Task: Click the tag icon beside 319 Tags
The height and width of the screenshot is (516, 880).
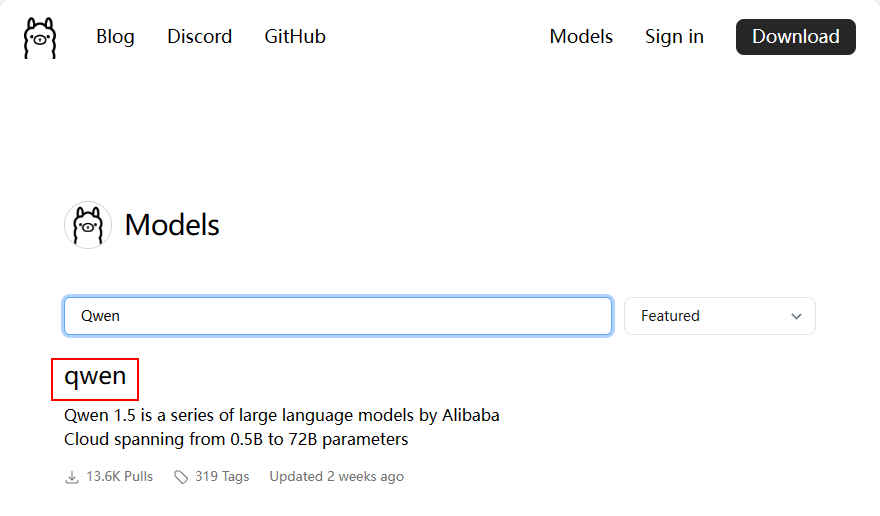Action: tap(181, 477)
